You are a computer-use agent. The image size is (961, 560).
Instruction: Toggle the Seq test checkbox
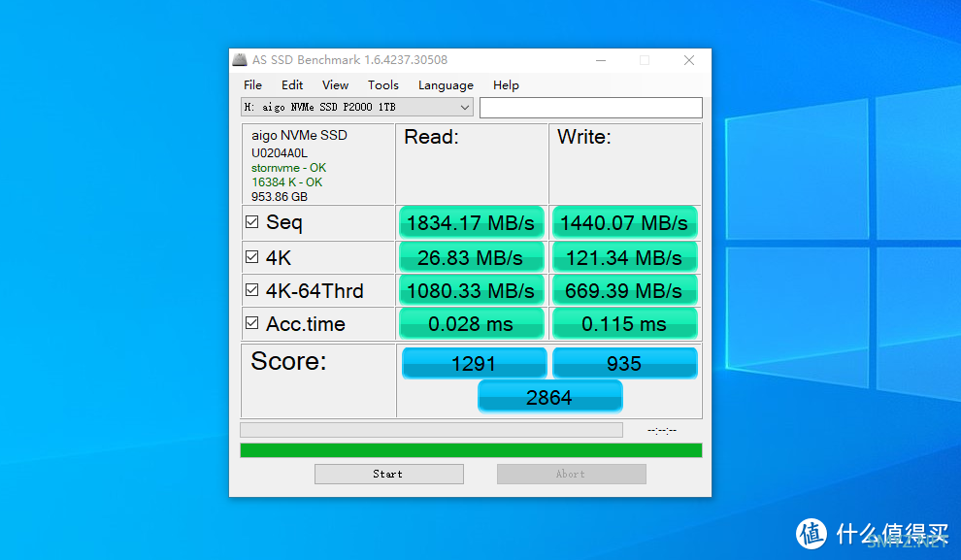[251, 222]
